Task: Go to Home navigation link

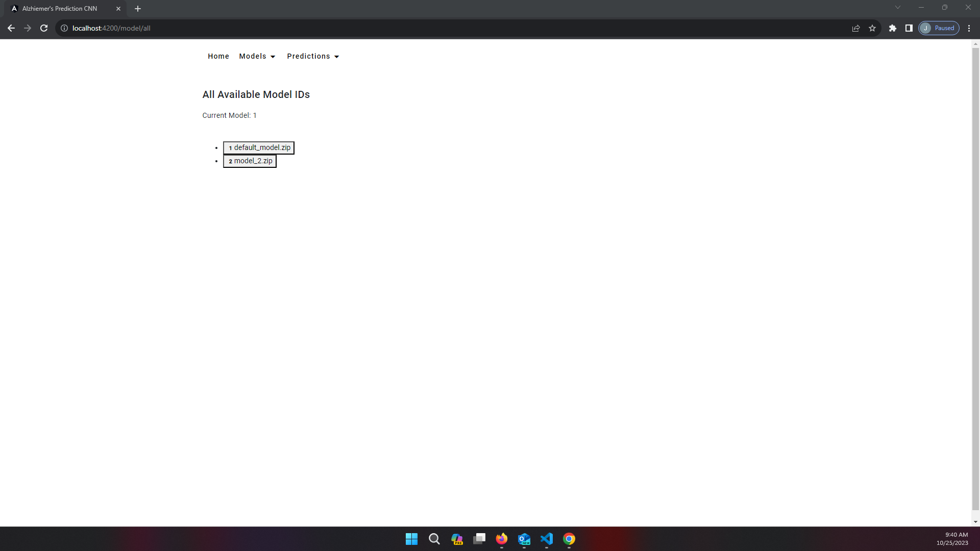Action: pos(218,56)
